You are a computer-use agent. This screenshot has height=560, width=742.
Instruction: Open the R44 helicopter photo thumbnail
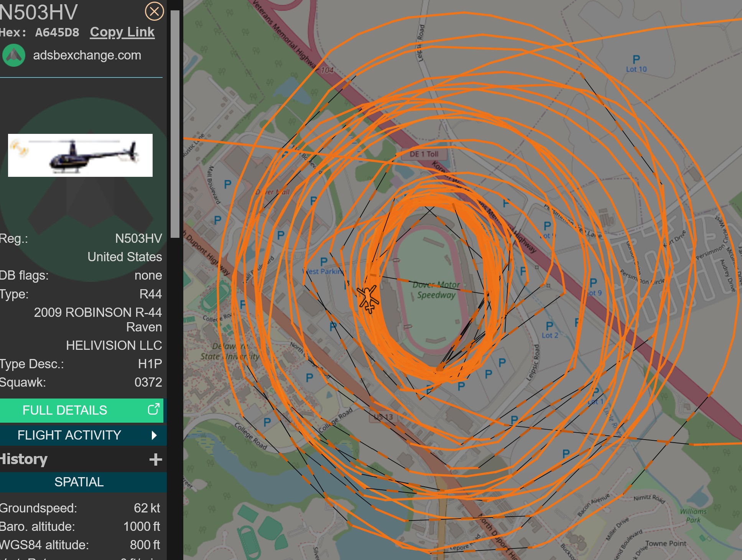click(80, 155)
